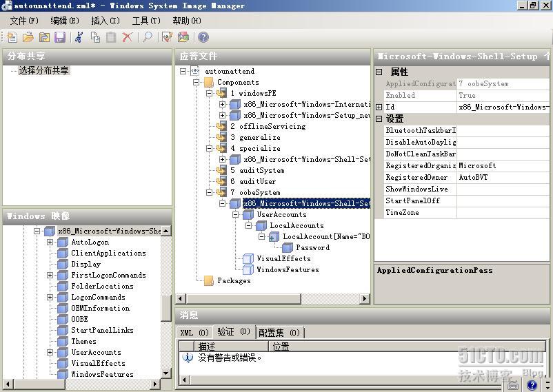Open the 帮助(H) menu

(187, 21)
